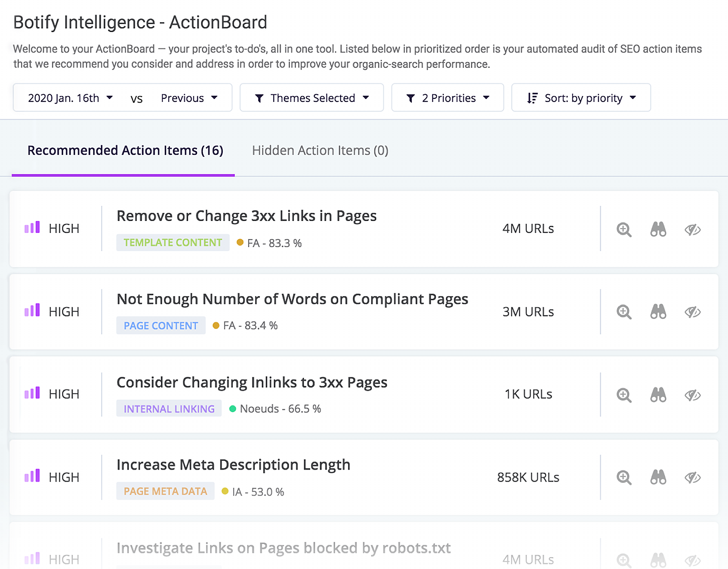Click the sort icon beside Sort: by priority
Image resolution: width=728 pixels, height=569 pixels.
pos(532,98)
